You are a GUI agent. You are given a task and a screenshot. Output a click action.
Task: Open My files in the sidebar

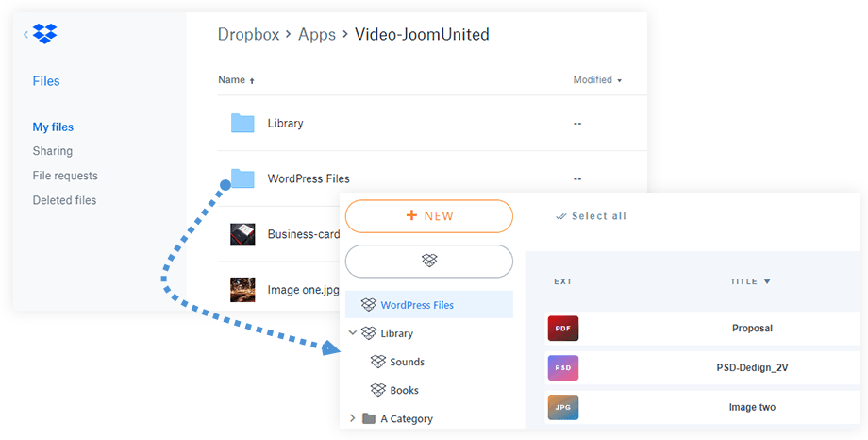(x=53, y=127)
